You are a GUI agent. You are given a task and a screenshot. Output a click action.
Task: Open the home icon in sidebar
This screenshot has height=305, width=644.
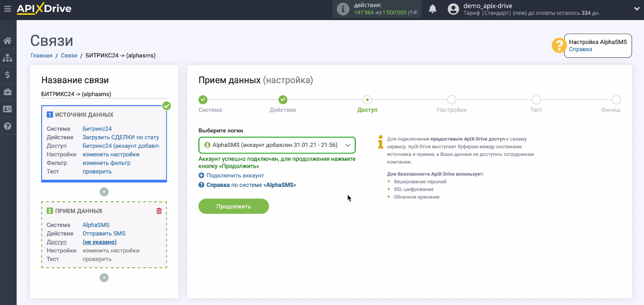pyautogui.click(x=8, y=41)
